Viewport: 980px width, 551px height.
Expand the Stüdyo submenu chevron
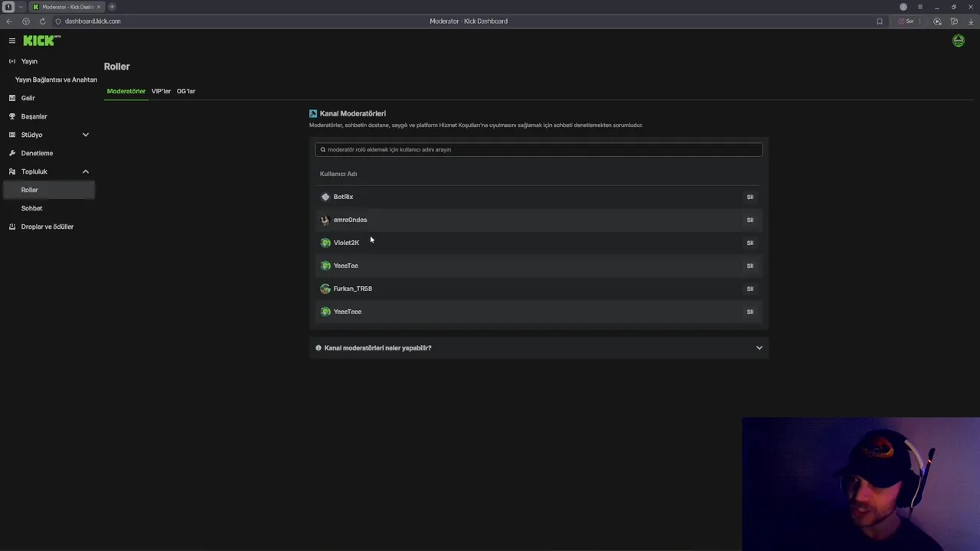point(86,135)
